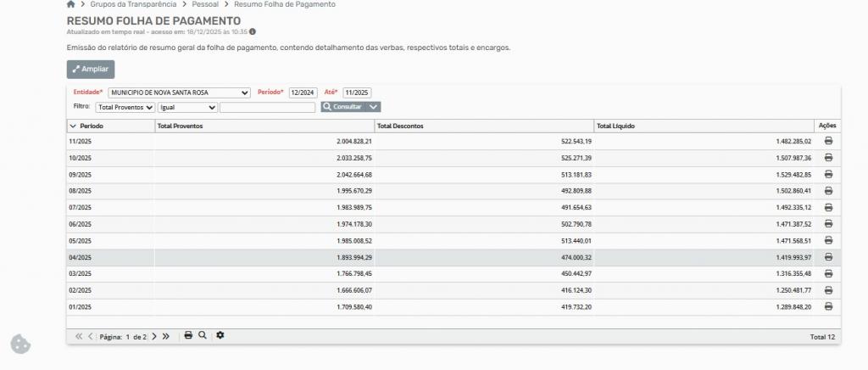The width and height of the screenshot is (868, 370).
Task: Print the 08/2025 payroll row
Action: tap(828, 191)
